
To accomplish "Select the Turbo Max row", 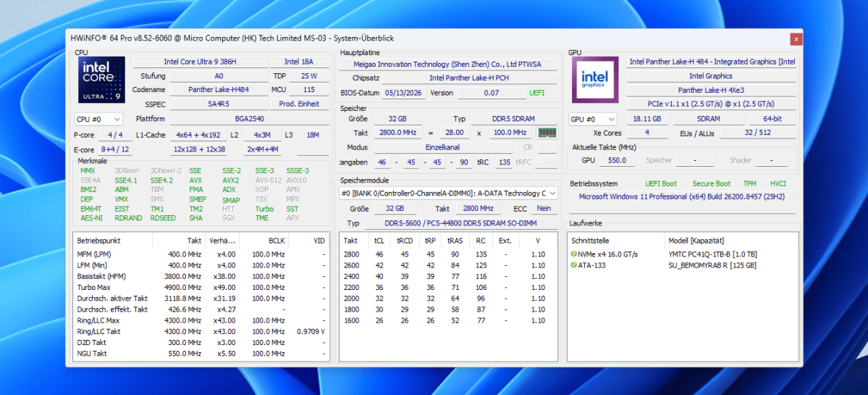I will point(201,288).
